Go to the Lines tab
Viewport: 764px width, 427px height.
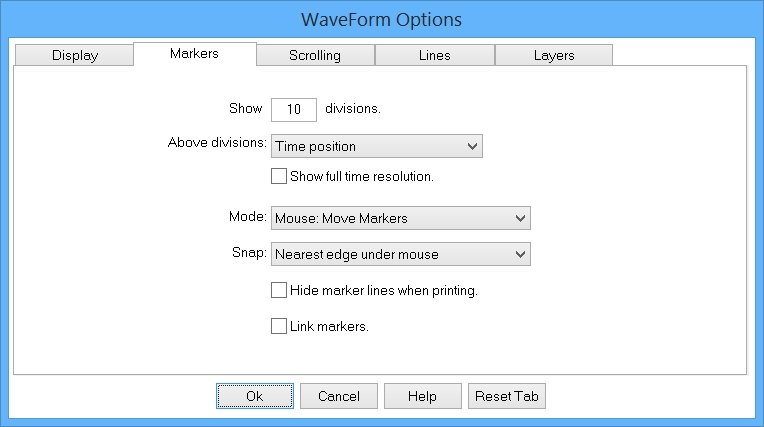pyautogui.click(x=435, y=55)
